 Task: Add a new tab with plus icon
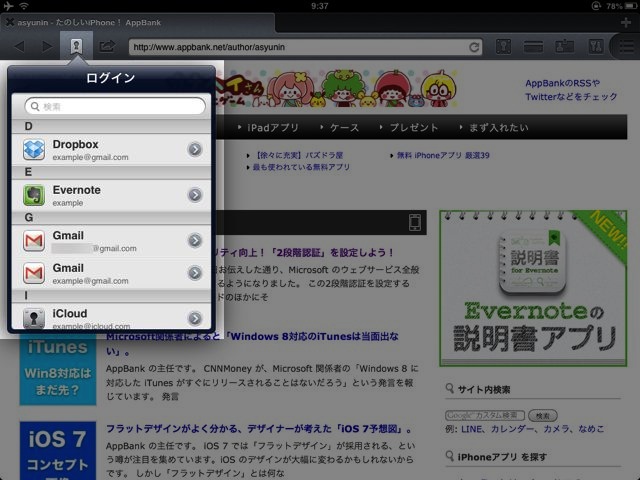[x=626, y=22]
